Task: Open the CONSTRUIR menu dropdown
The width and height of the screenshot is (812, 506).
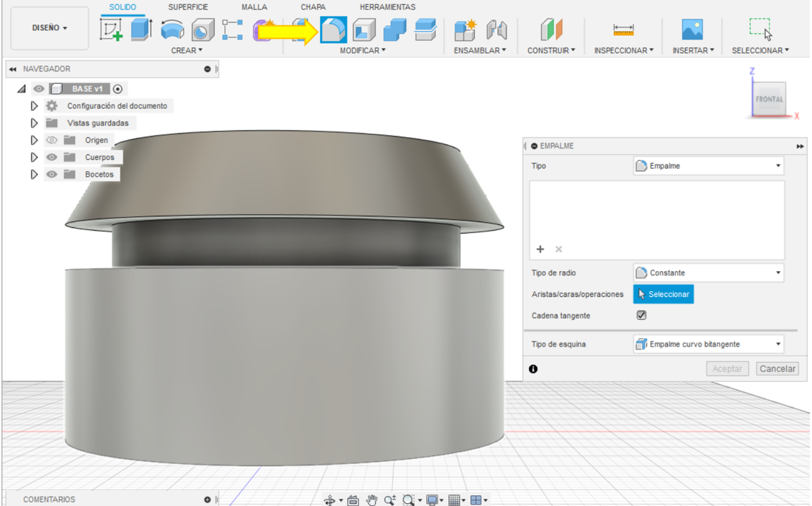Action: [551, 50]
